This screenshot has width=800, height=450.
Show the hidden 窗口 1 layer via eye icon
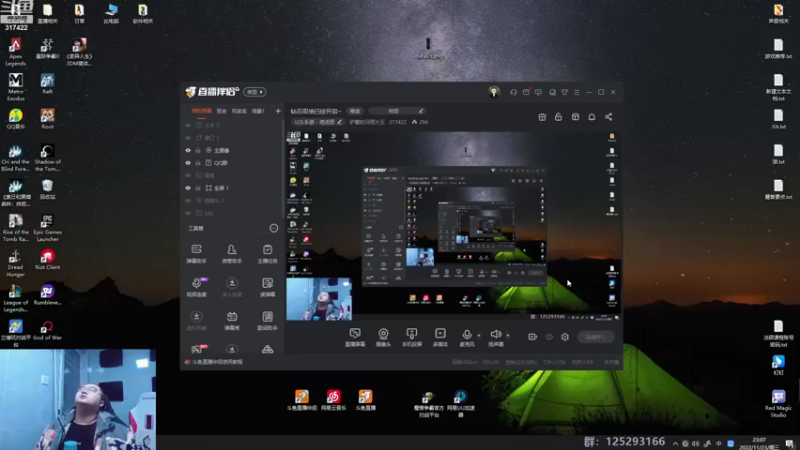pos(188,138)
